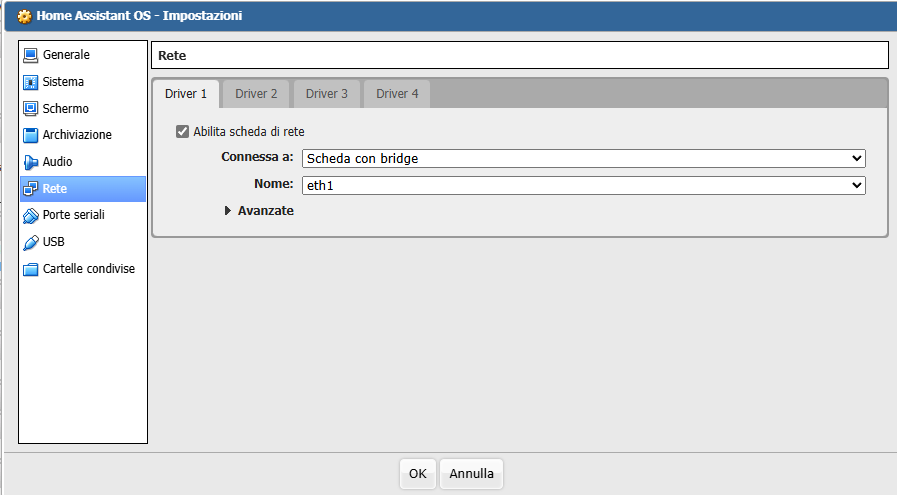
Task: Switch to the Driver 3 tab
Action: coord(327,94)
